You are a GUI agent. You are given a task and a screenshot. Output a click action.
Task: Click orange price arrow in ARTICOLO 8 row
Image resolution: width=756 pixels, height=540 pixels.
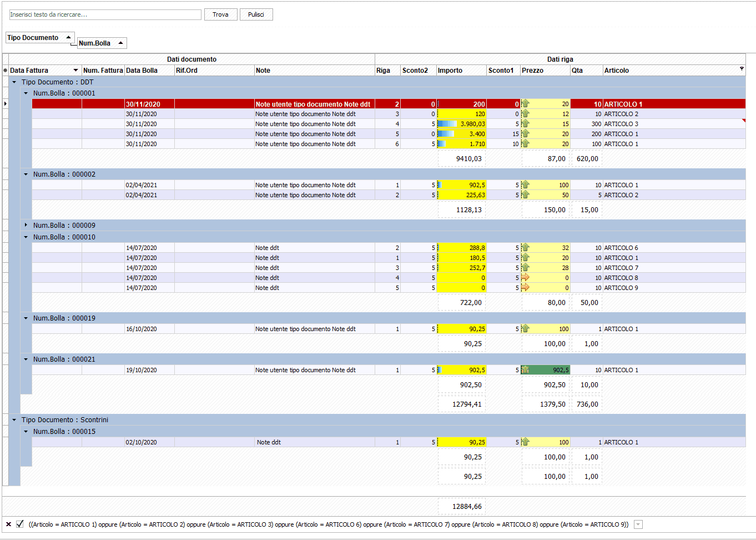point(526,278)
